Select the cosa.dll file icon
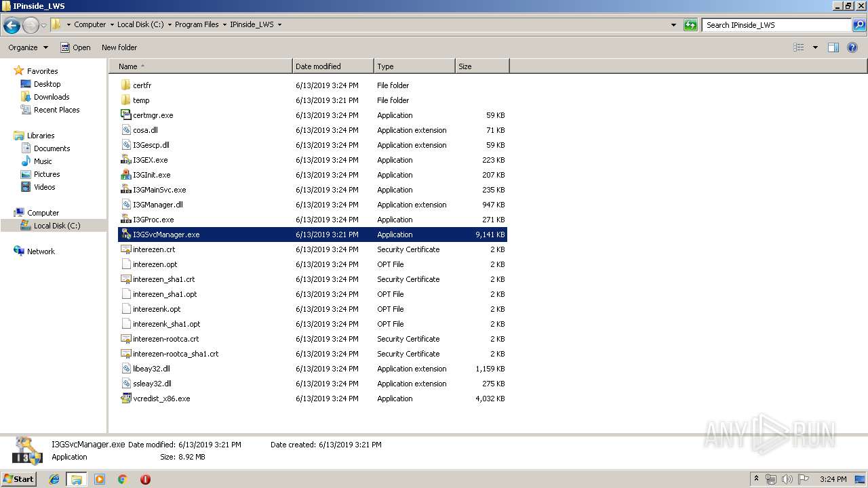 [x=125, y=130]
